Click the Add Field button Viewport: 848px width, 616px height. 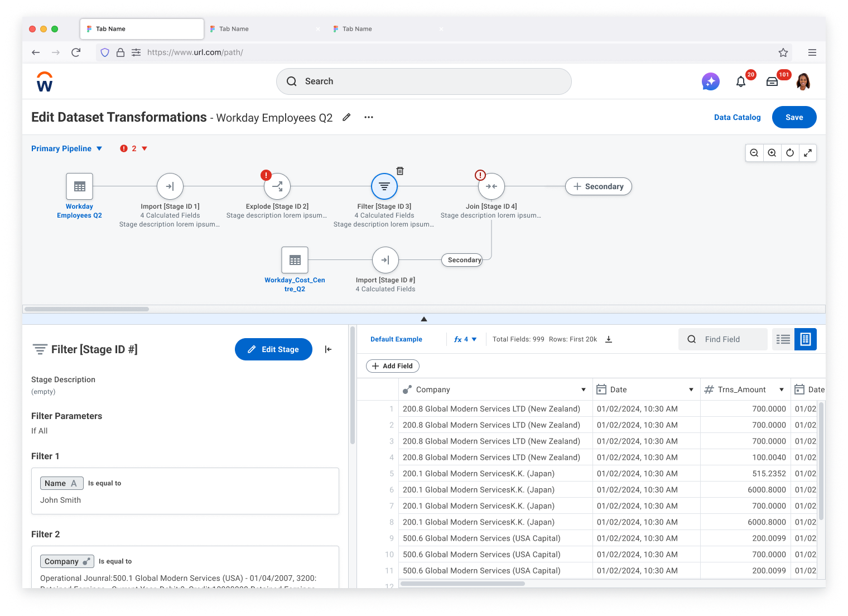tap(393, 366)
